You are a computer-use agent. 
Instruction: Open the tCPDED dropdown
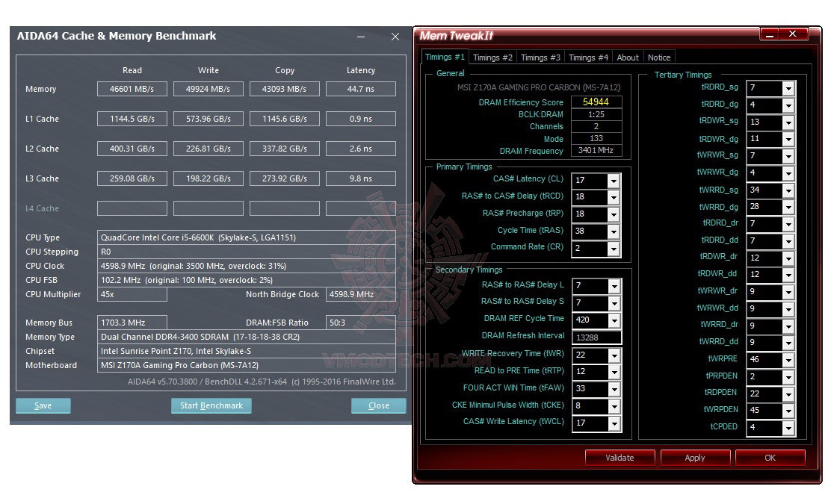point(788,428)
